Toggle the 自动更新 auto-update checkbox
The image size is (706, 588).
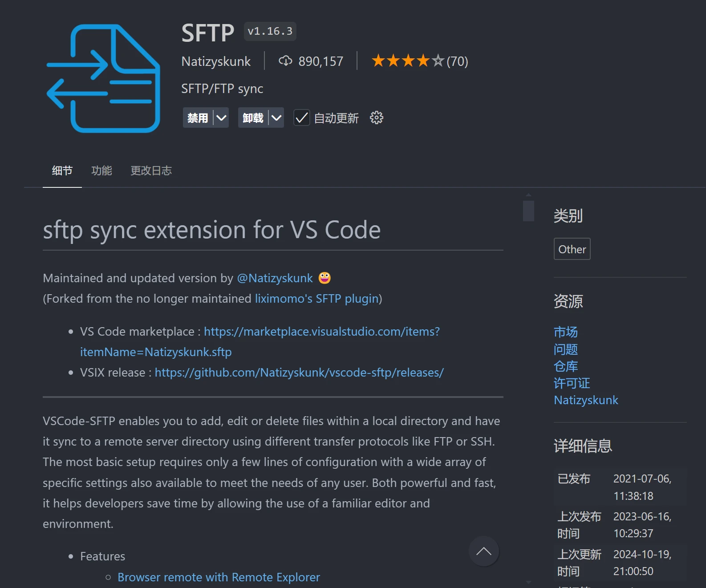point(301,118)
